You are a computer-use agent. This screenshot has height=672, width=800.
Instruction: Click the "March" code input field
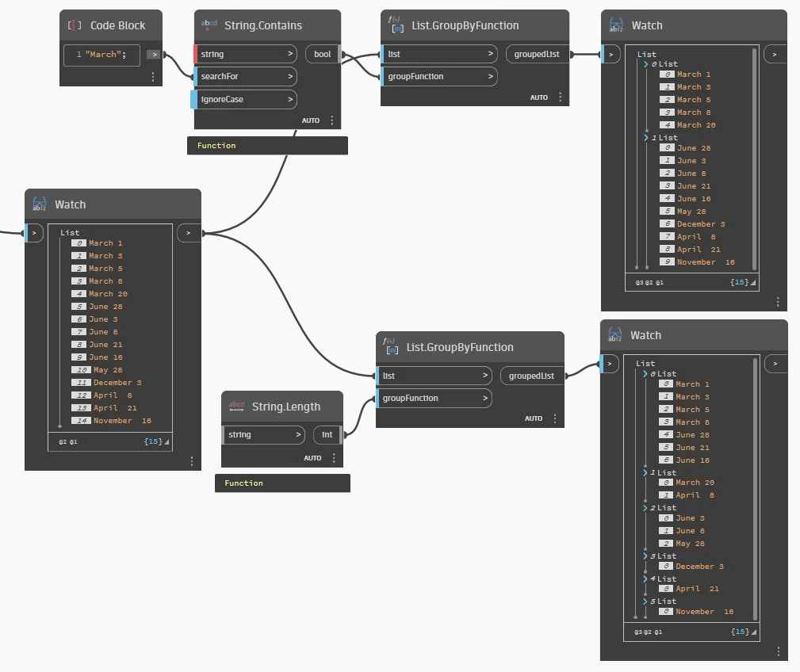[x=101, y=55]
